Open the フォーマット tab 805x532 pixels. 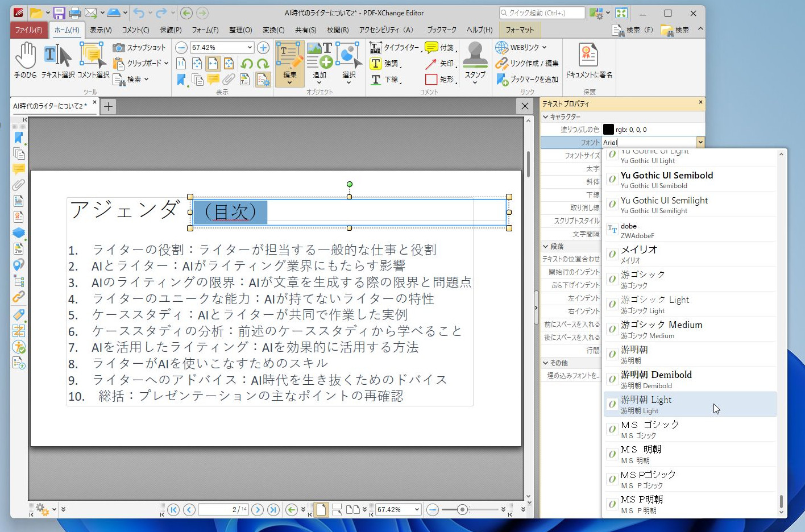[x=519, y=30]
